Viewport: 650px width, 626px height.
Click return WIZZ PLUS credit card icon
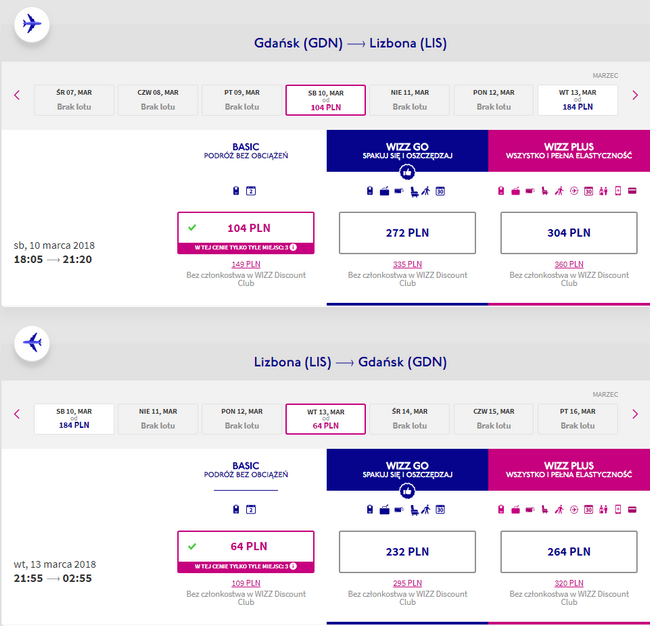click(x=632, y=510)
